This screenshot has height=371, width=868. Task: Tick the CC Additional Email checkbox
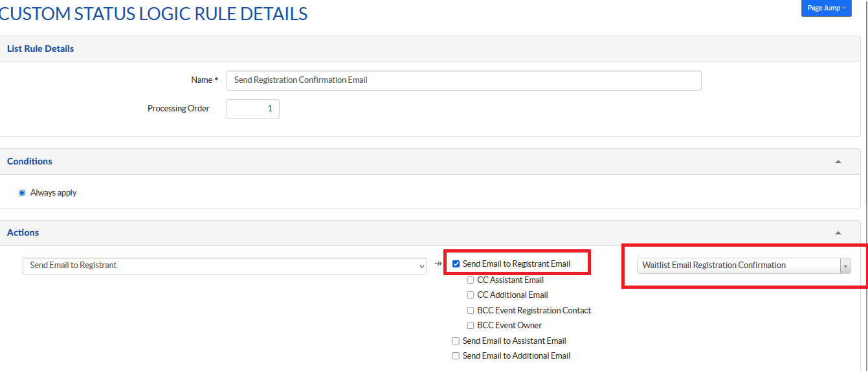pos(471,295)
